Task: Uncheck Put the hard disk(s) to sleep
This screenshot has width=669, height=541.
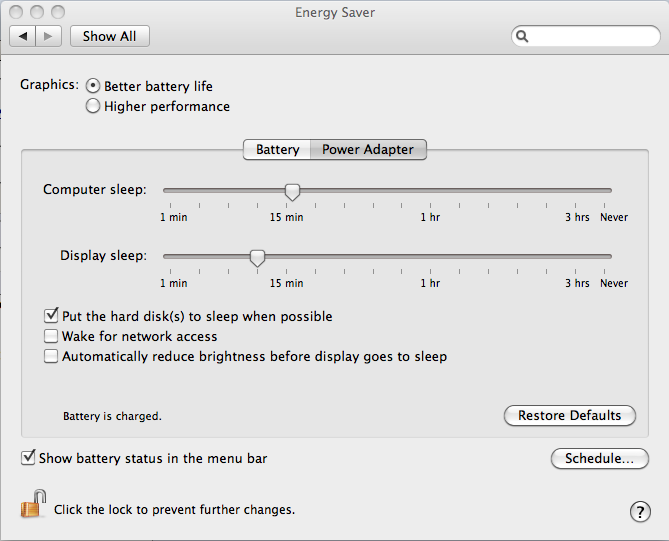Action: 51,316
